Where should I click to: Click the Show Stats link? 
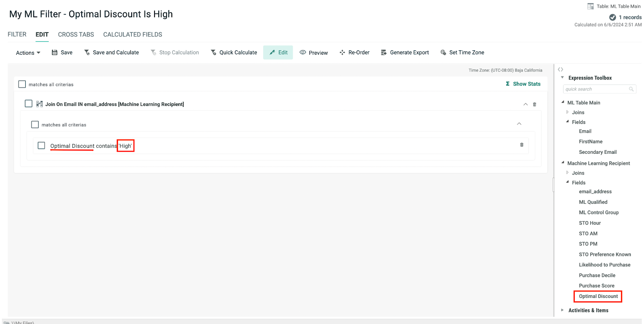[523, 84]
